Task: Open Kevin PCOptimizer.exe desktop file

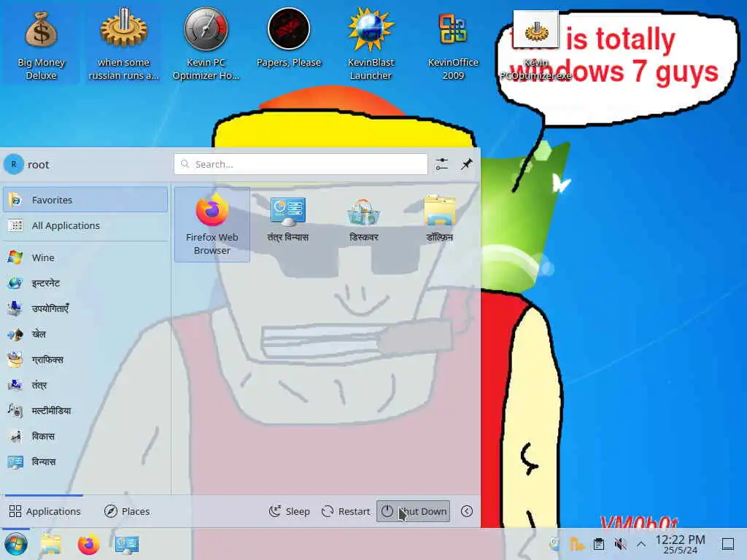Action: click(x=535, y=45)
